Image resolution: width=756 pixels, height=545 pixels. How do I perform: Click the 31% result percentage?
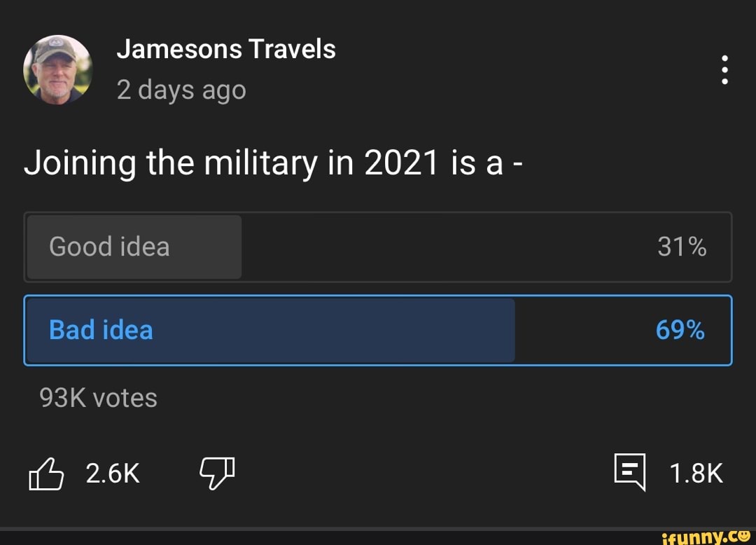[x=681, y=247]
